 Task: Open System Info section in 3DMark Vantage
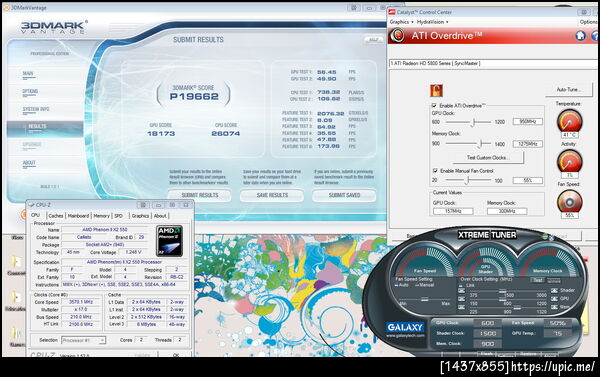(x=36, y=109)
